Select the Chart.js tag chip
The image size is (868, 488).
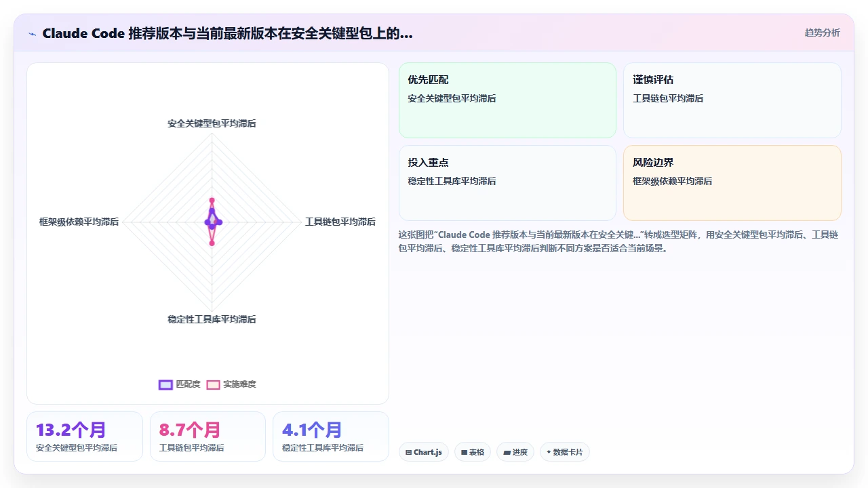[x=424, y=452]
